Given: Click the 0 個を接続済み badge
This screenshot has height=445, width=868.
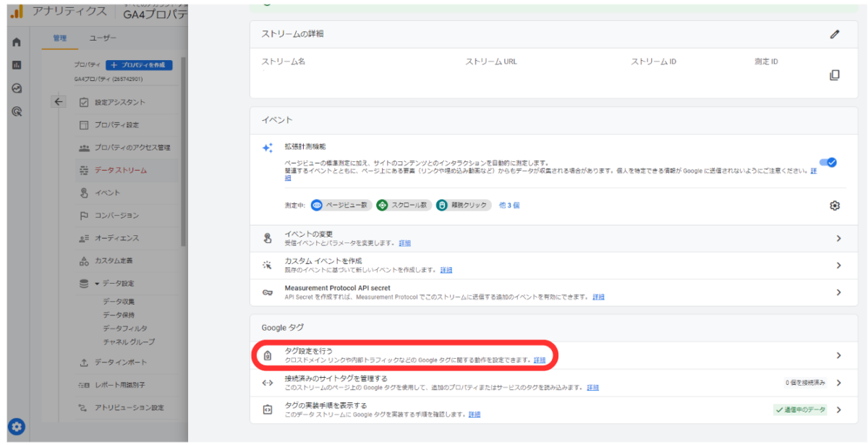Looking at the screenshot, I should click(x=804, y=383).
